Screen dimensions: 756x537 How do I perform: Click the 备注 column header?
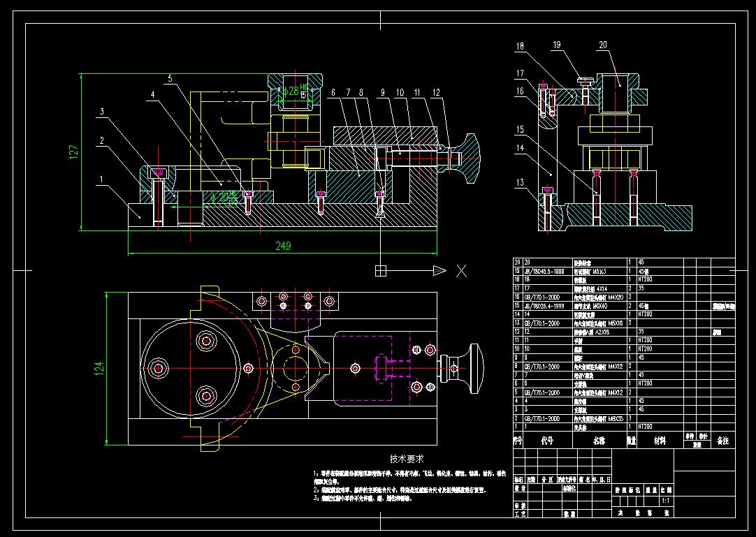click(x=722, y=441)
